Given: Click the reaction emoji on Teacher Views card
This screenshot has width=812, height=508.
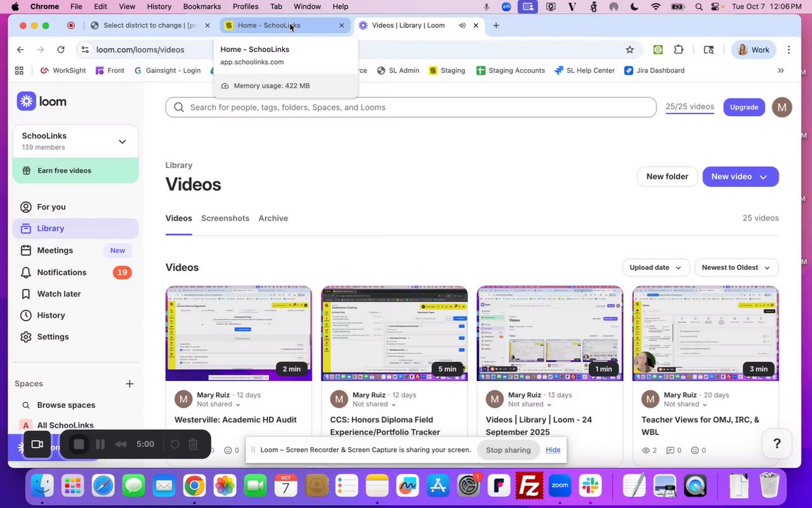Looking at the screenshot, I should pyautogui.click(x=695, y=450).
